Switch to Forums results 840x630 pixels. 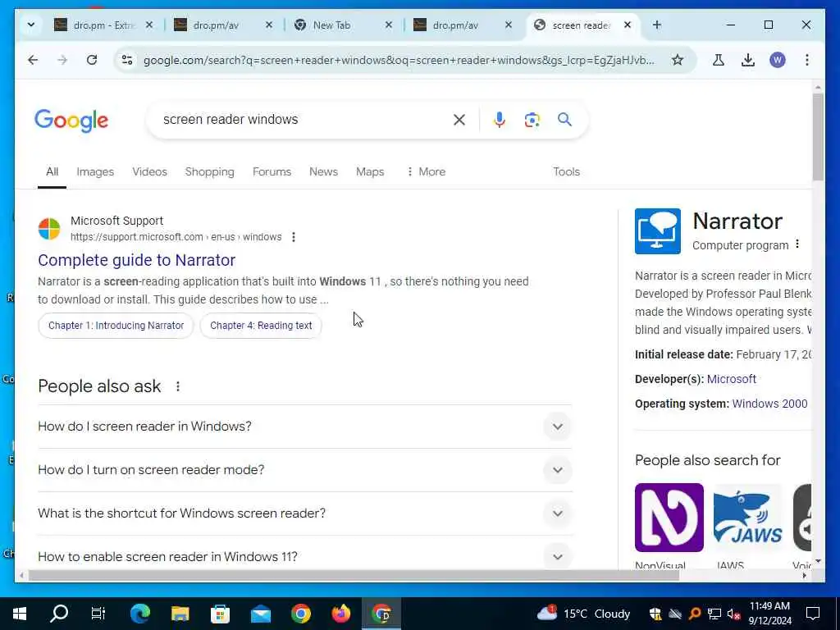[x=272, y=172]
